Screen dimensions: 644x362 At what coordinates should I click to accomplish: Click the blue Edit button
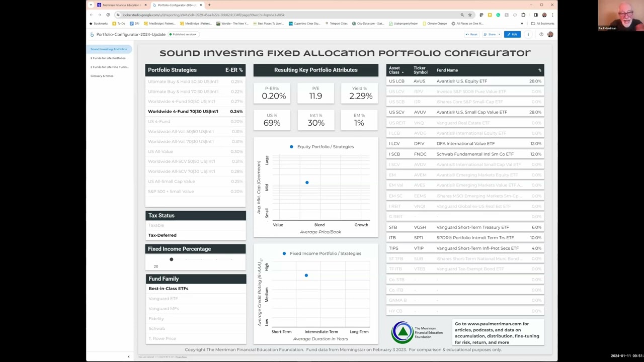512,35
